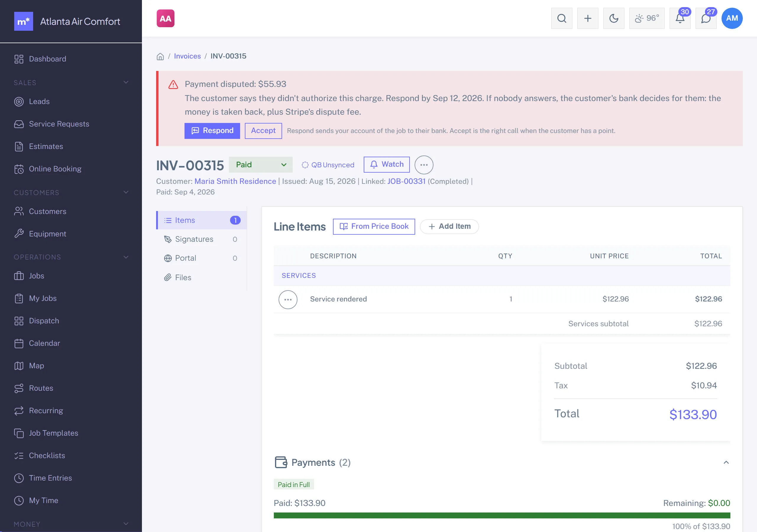The image size is (757, 532).
Task: Open Service rendered row ellipsis menu
Action: point(288,300)
